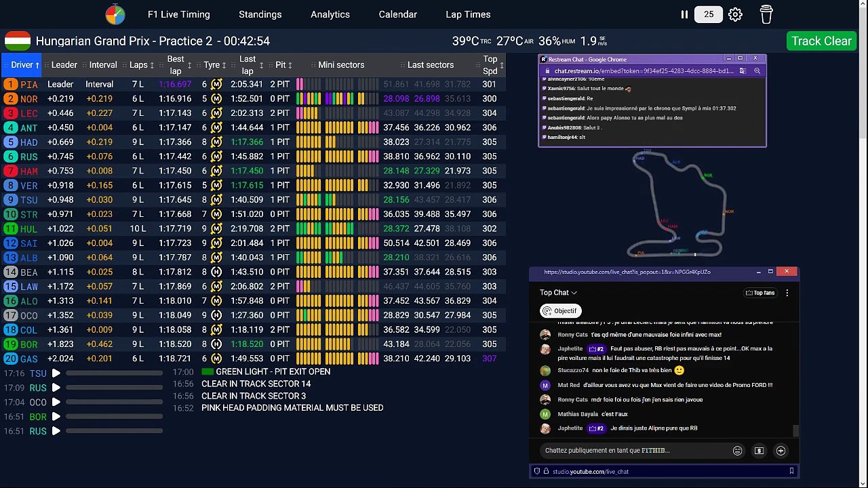
Task: Click the Track Clear status button
Action: pos(821,41)
